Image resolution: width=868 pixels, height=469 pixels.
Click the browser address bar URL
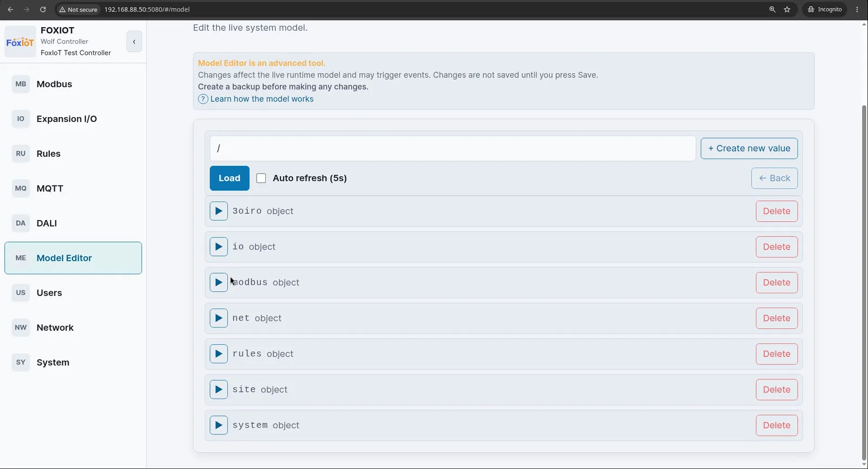[147, 9]
